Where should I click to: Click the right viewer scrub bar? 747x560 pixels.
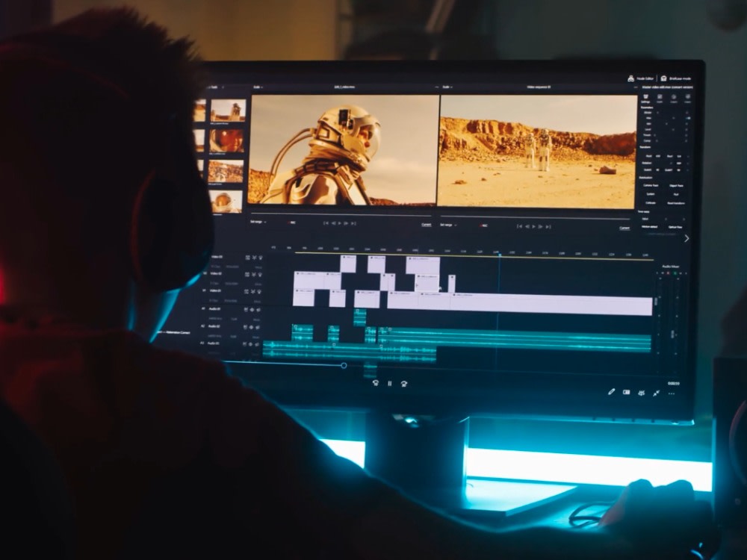(536, 217)
